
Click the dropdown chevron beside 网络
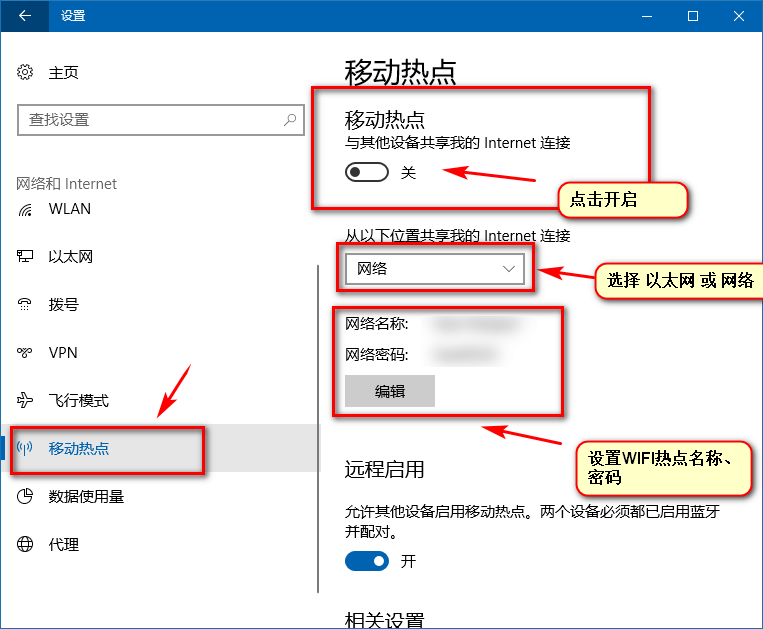pos(510,269)
